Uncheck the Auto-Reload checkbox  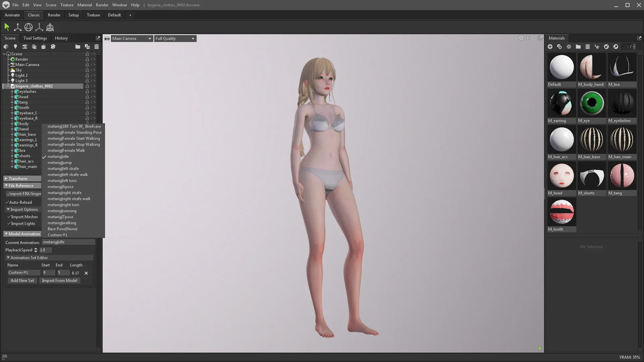pos(7,202)
